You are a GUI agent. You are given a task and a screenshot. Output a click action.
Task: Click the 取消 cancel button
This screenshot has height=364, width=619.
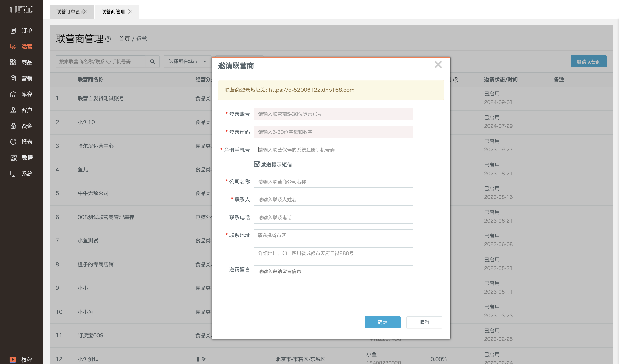pos(424,322)
